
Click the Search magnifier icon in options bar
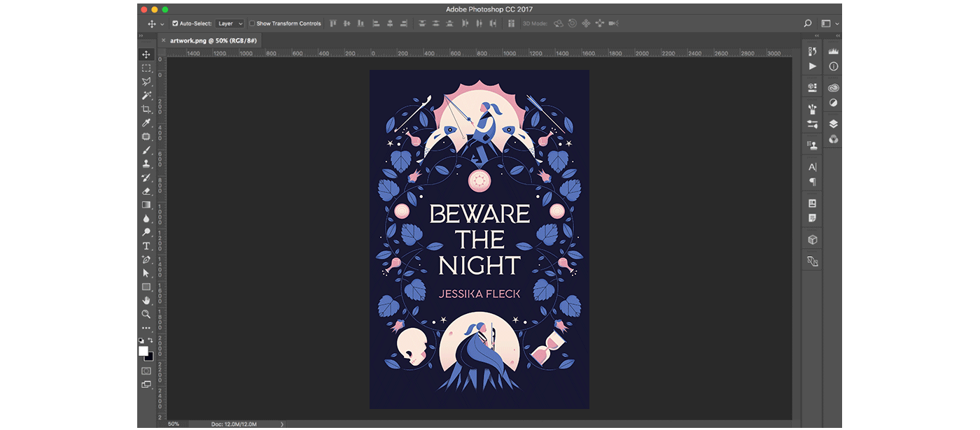tap(808, 23)
